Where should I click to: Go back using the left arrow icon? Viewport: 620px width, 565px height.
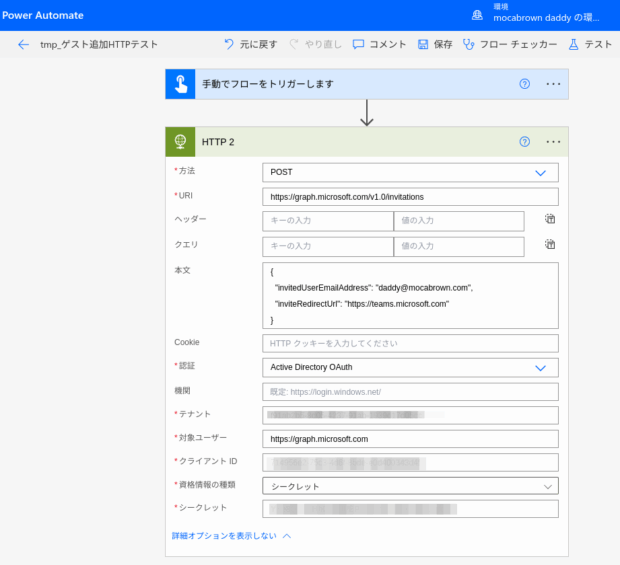coord(23,45)
